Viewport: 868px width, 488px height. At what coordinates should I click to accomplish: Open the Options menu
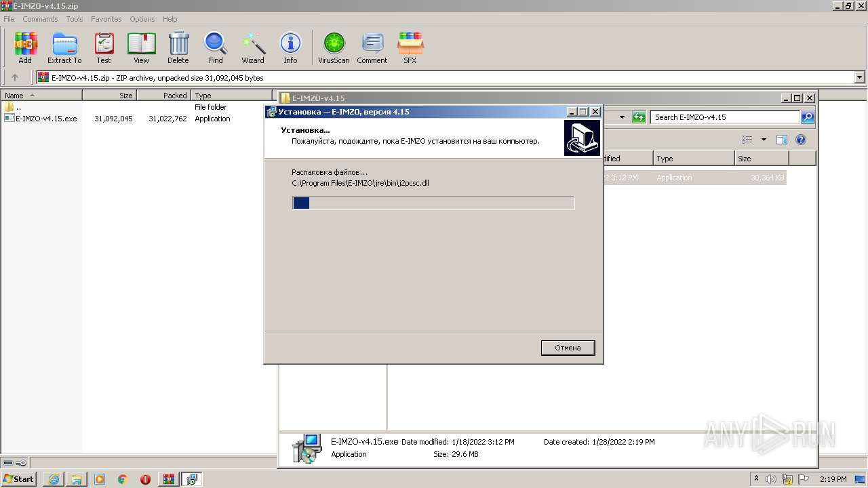(142, 19)
